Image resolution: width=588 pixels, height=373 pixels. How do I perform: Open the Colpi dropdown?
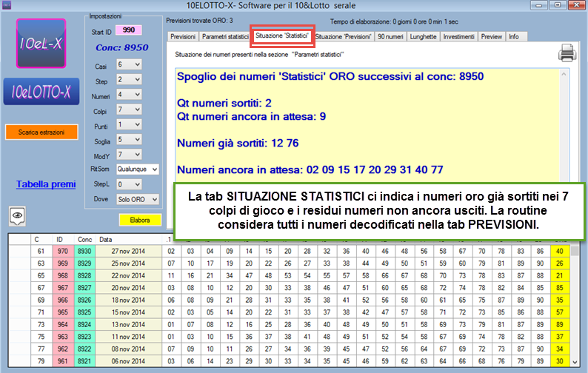tap(129, 110)
